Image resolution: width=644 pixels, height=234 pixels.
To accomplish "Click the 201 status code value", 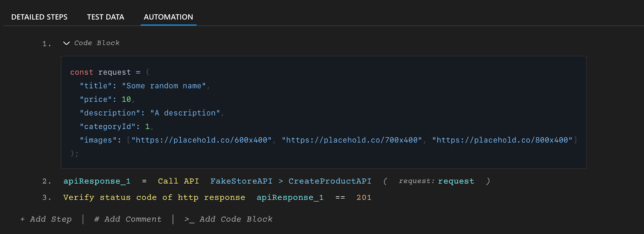I will click(x=363, y=197).
